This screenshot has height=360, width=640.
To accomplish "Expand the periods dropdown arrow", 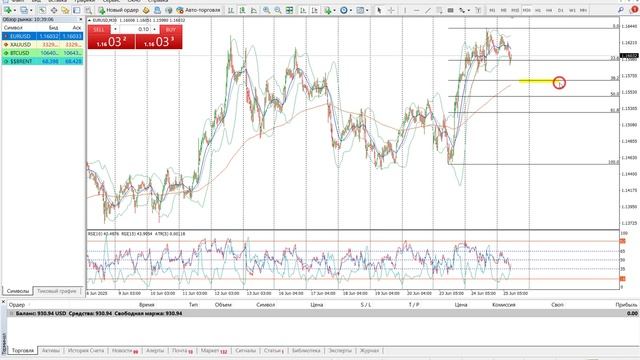I will (x=351, y=10).
